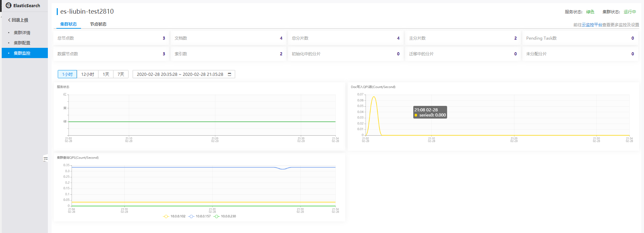
Task: Click the ElasticSearch logo icon
Action: click(9, 5)
